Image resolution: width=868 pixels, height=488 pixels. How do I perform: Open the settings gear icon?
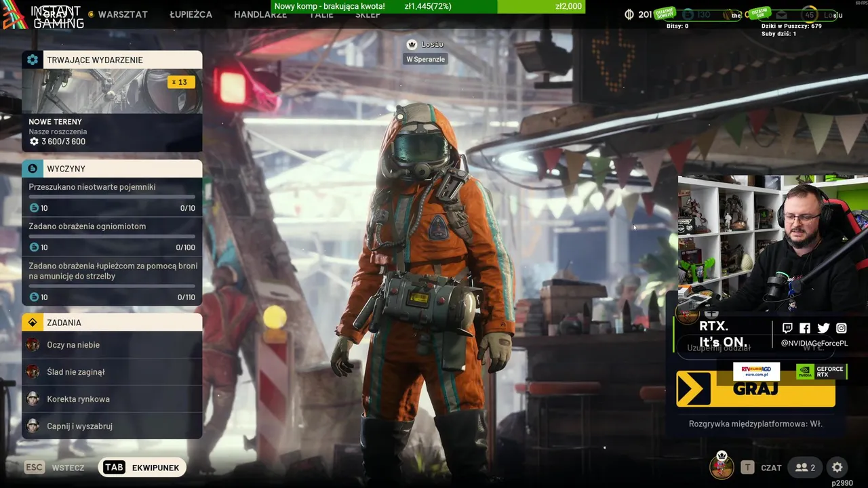tap(837, 467)
